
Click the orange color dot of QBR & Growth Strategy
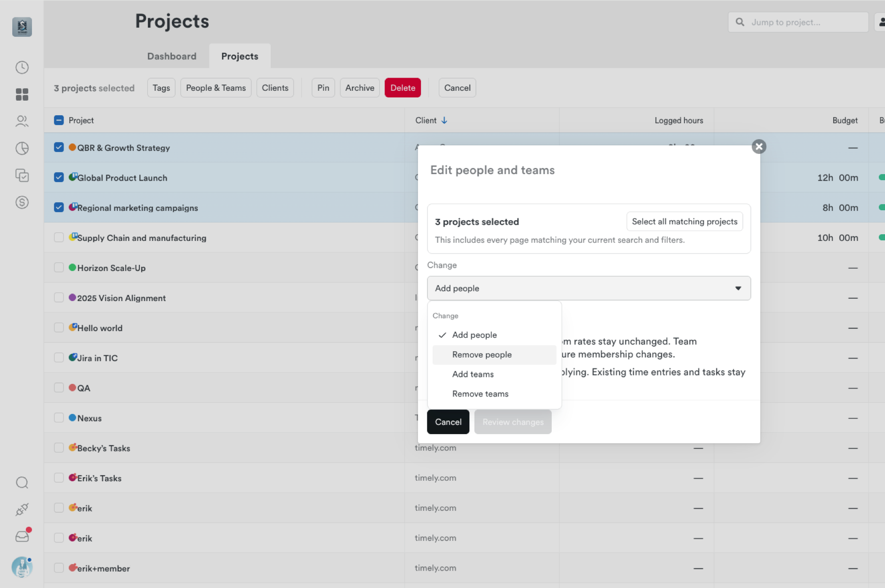(x=72, y=147)
